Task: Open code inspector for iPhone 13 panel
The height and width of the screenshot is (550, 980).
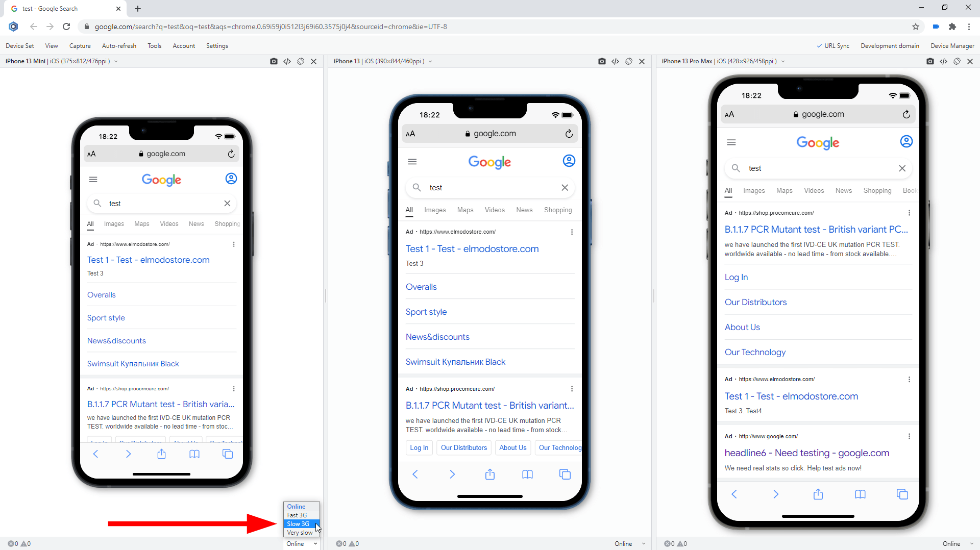Action: pyautogui.click(x=615, y=61)
